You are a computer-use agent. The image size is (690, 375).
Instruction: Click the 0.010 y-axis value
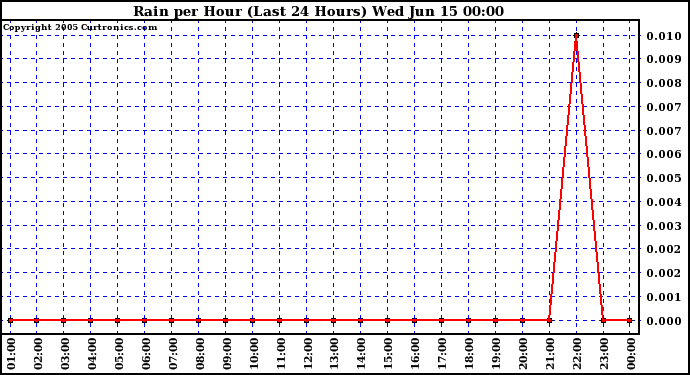(664, 36)
